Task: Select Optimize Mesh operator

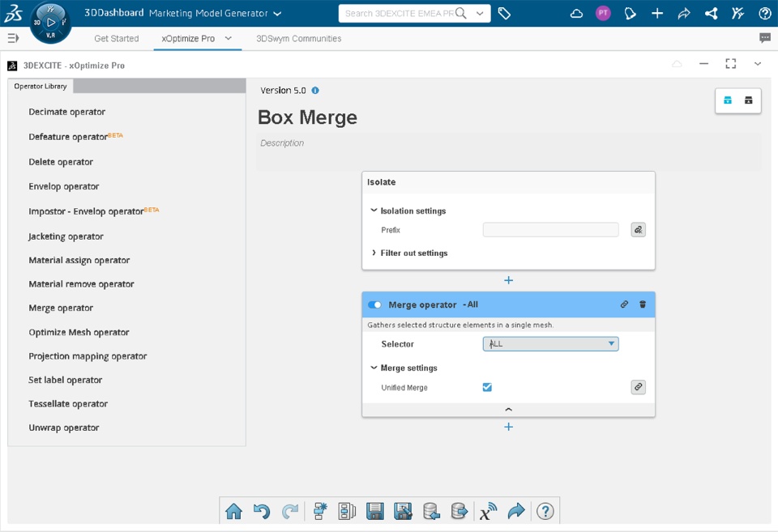Action: (79, 332)
